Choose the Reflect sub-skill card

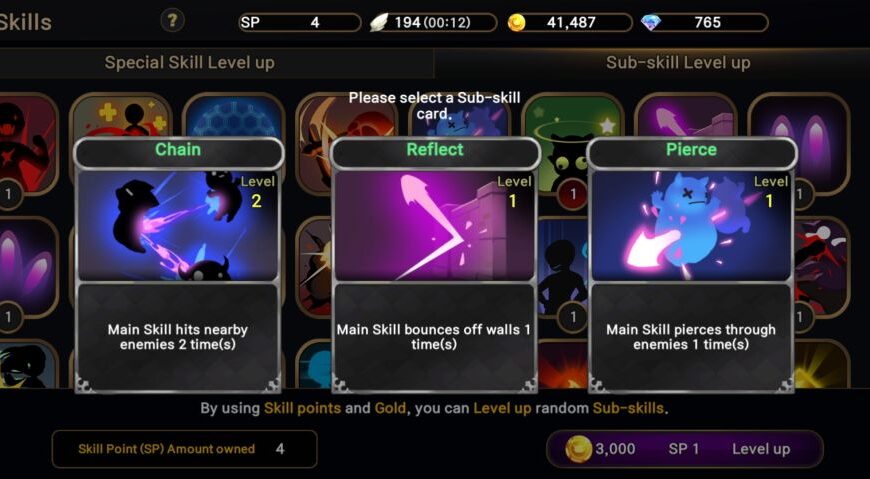(434, 265)
